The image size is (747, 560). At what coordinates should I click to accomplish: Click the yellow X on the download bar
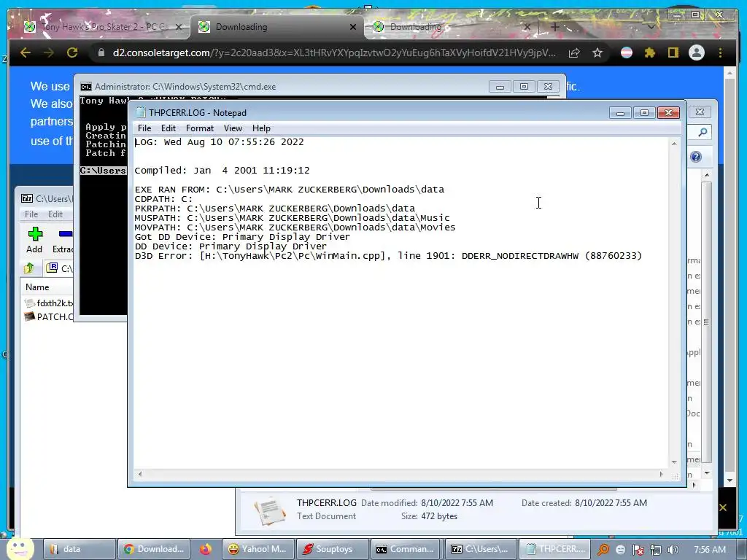click(723, 507)
